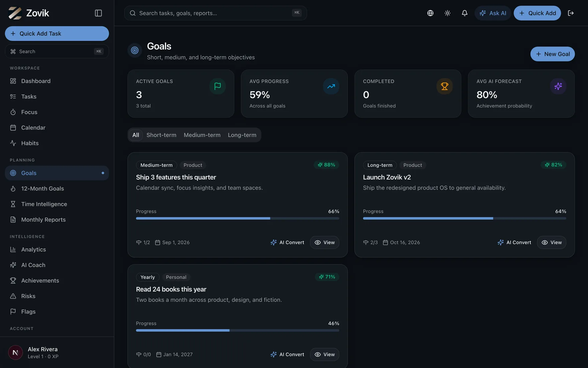Click the 46% progress bar
Image resolution: width=588 pixels, height=368 pixels.
238,331
